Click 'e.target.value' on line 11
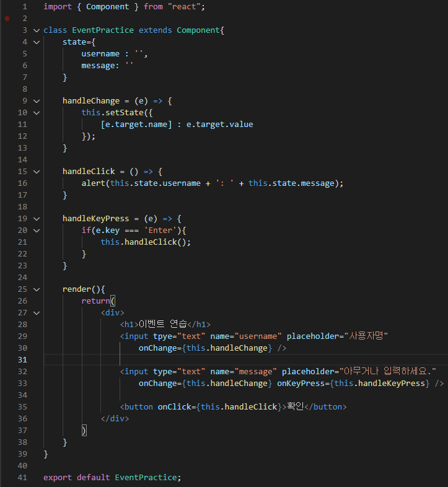This screenshot has height=487, width=448. tap(219, 125)
